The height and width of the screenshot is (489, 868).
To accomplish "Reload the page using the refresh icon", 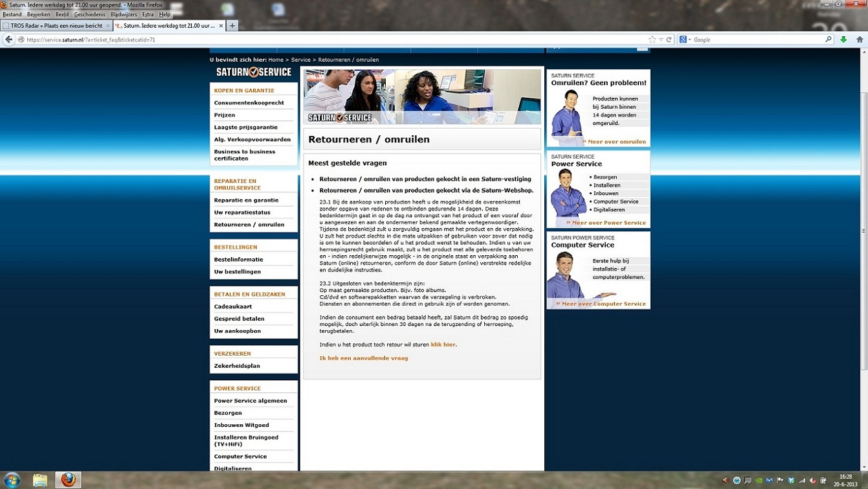I will (x=669, y=40).
